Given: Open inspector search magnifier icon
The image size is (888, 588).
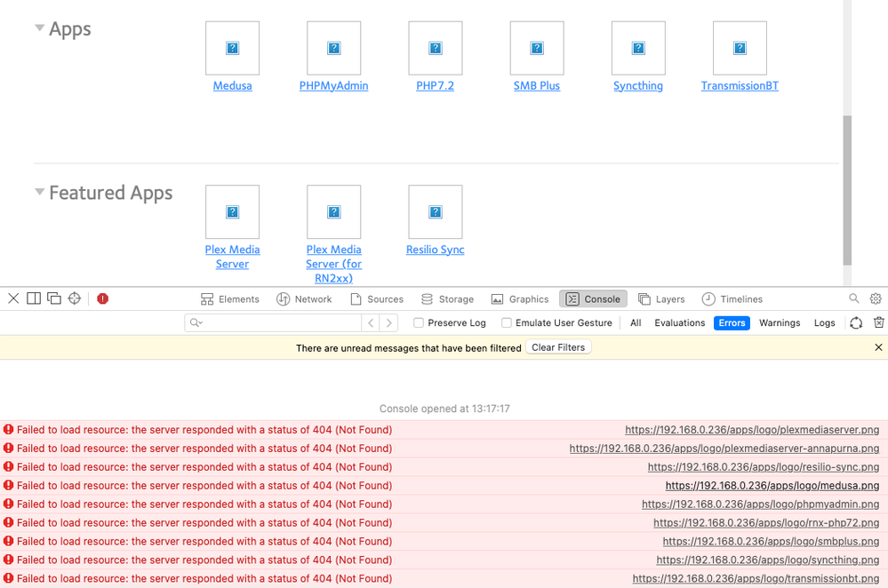Looking at the screenshot, I should (x=854, y=298).
